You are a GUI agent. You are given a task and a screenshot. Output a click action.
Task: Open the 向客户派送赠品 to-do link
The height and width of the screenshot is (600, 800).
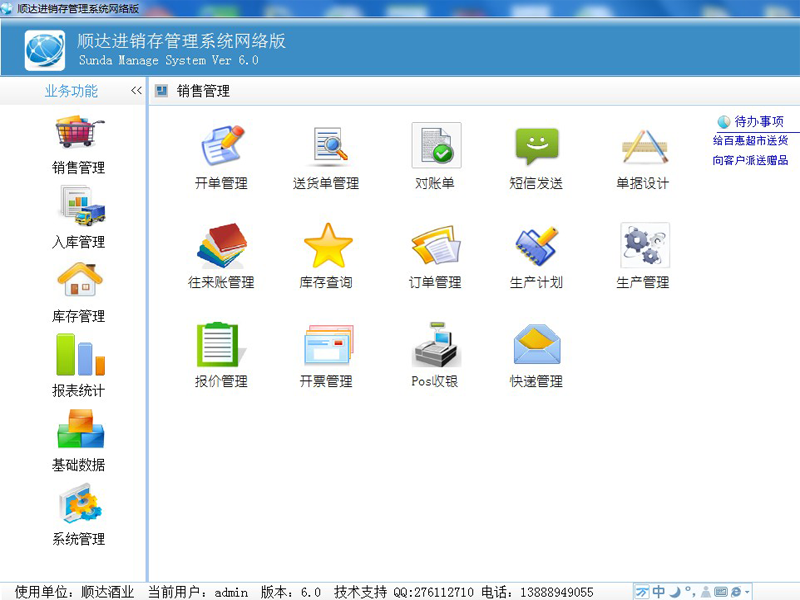point(750,160)
